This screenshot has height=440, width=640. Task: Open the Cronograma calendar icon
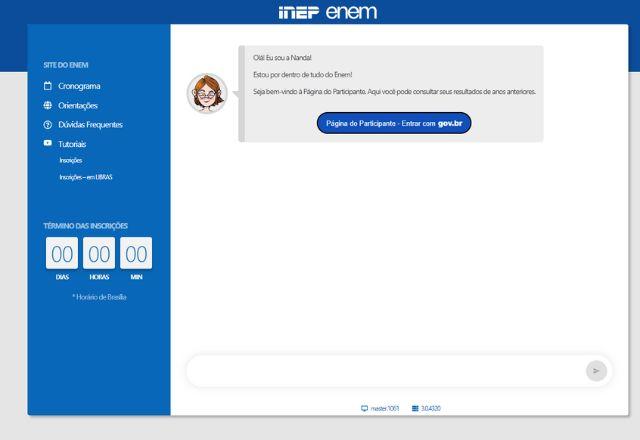(48, 86)
